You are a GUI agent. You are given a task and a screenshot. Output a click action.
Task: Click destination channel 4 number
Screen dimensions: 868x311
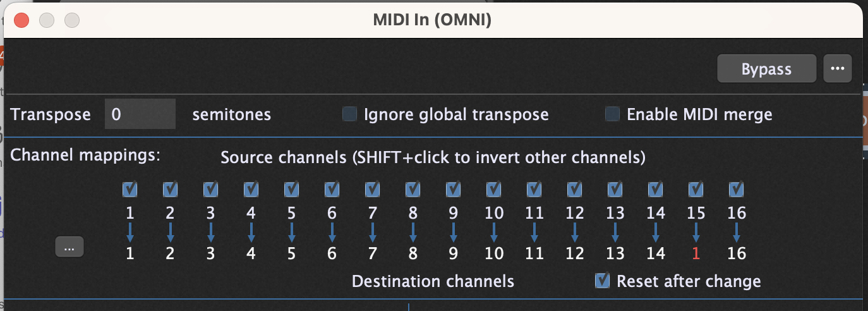click(251, 253)
